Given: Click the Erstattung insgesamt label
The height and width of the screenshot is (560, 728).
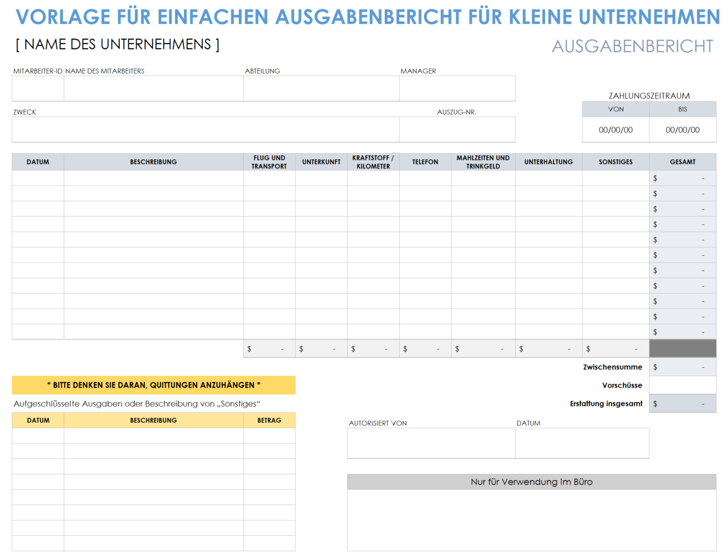Looking at the screenshot, I should tap(606, 404).
